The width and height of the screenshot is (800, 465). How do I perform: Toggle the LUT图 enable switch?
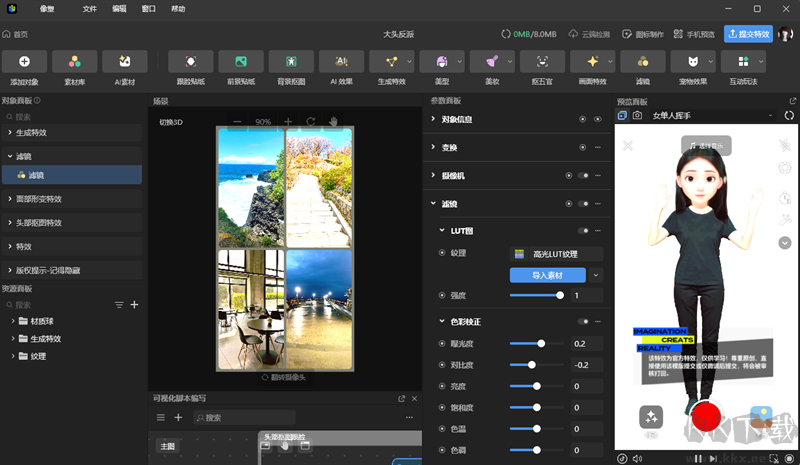point(583,230)
